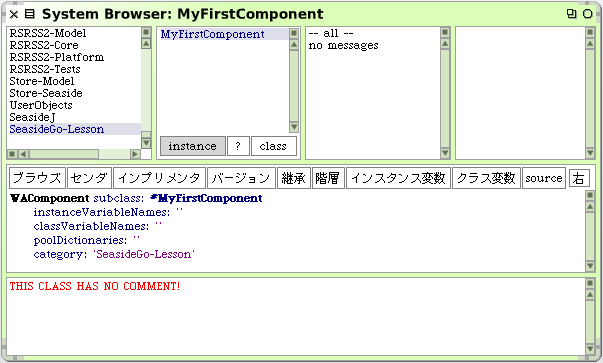Click down arrow in code pane scrollbar

point(590,266)
